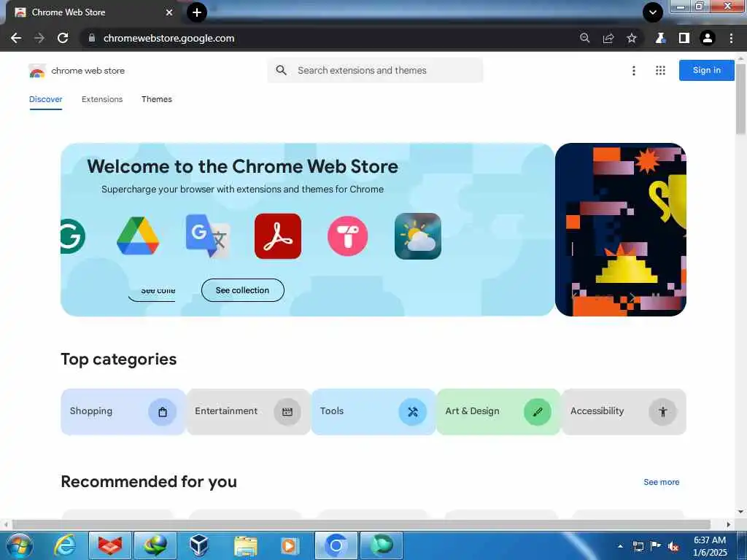
Task: Click the chrome web store logo
Action: pos(77,71)
